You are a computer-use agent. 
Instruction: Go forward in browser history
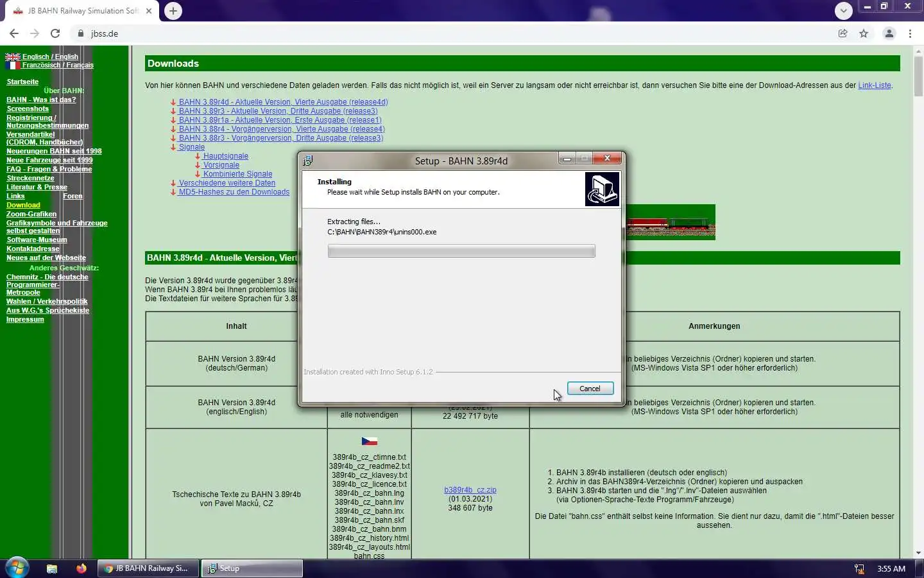pyautogui.click(x=35, y=33)
